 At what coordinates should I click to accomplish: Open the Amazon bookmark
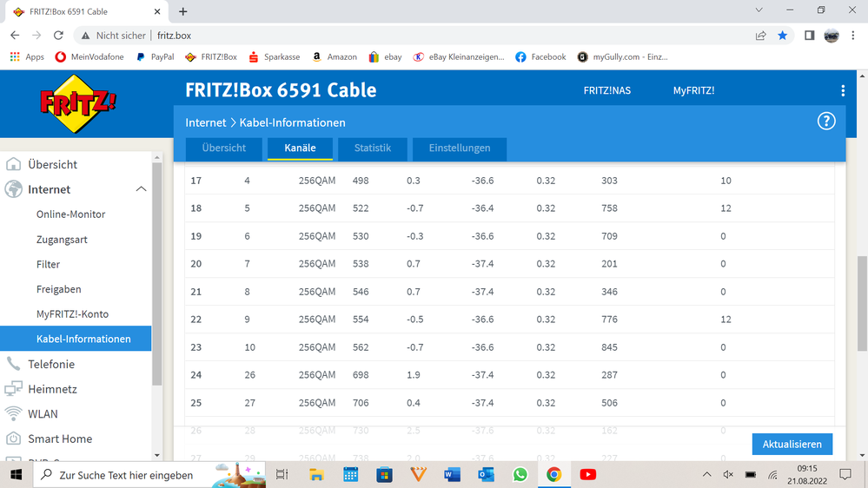pyautogui.click(x=335, y=57)
